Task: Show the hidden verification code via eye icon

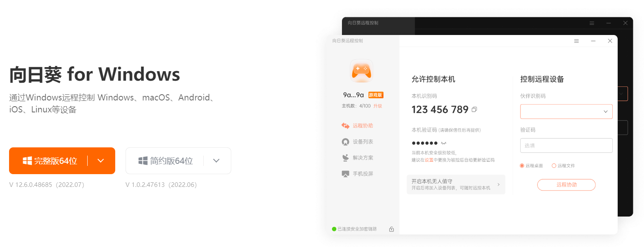Action: coord(444,143)
